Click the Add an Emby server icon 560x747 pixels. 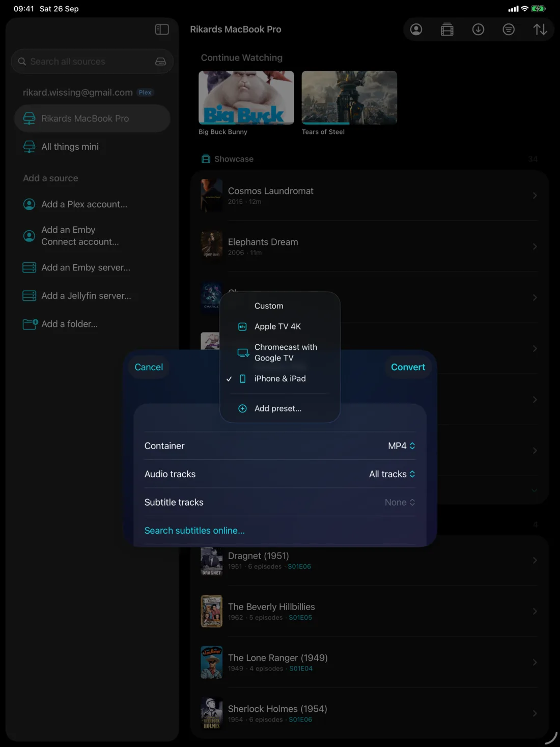(30, 267)
